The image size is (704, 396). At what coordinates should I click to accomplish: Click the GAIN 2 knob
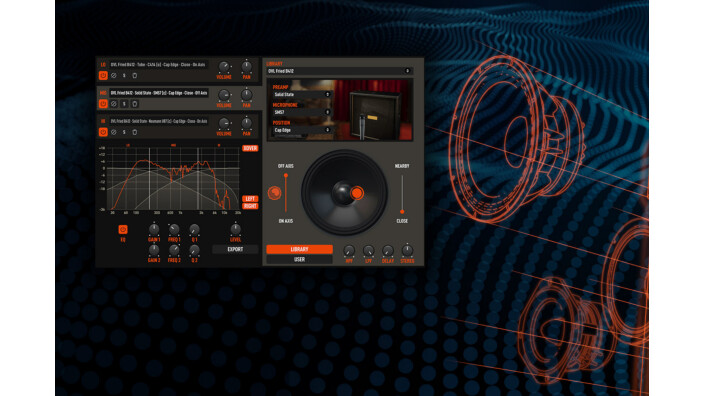[x=154, y=250]
